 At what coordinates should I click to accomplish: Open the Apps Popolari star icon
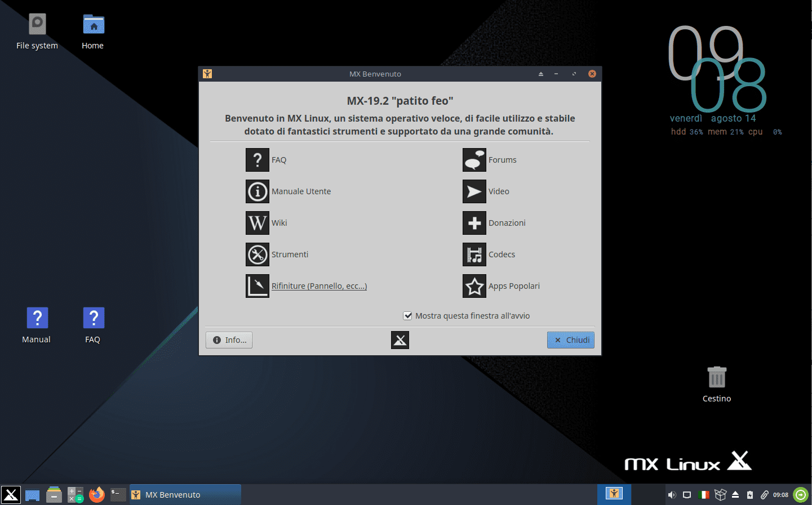coord(474,286)
